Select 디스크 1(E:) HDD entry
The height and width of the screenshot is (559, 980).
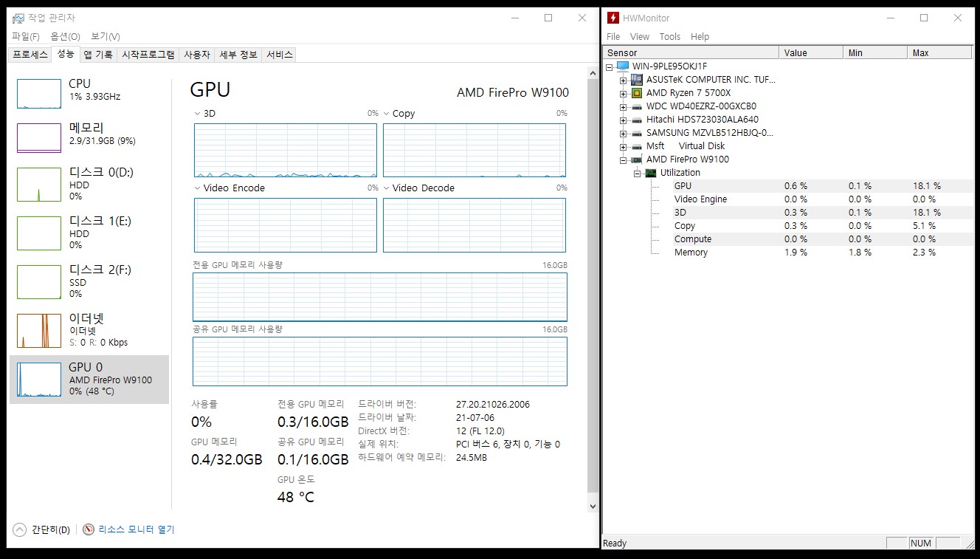89,233
